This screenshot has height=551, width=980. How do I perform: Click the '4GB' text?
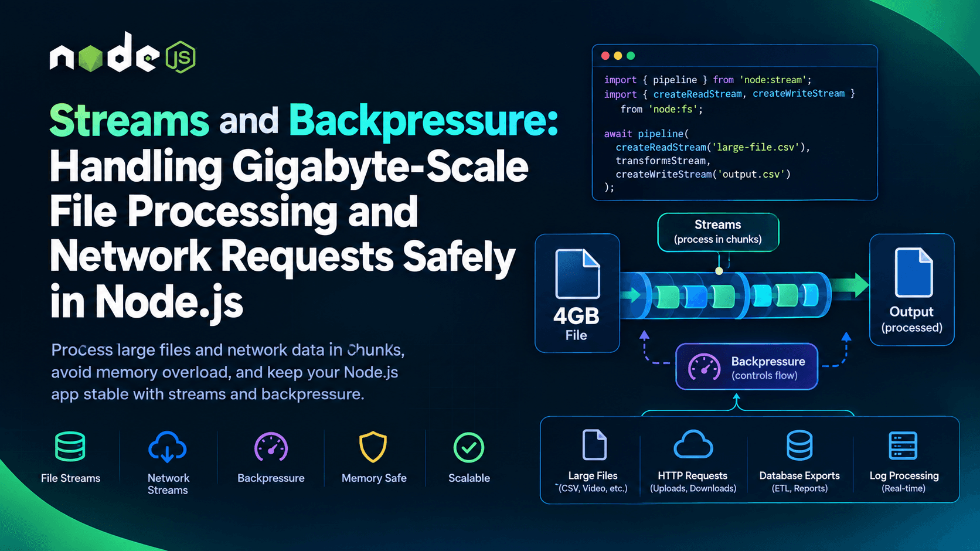pyautogui.click(x=576, y=316)
